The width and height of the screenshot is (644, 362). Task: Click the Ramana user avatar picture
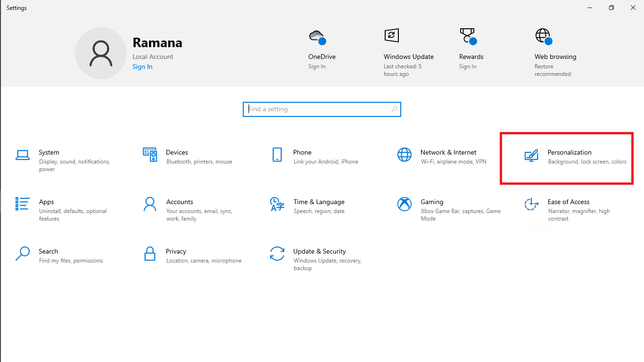101,53
